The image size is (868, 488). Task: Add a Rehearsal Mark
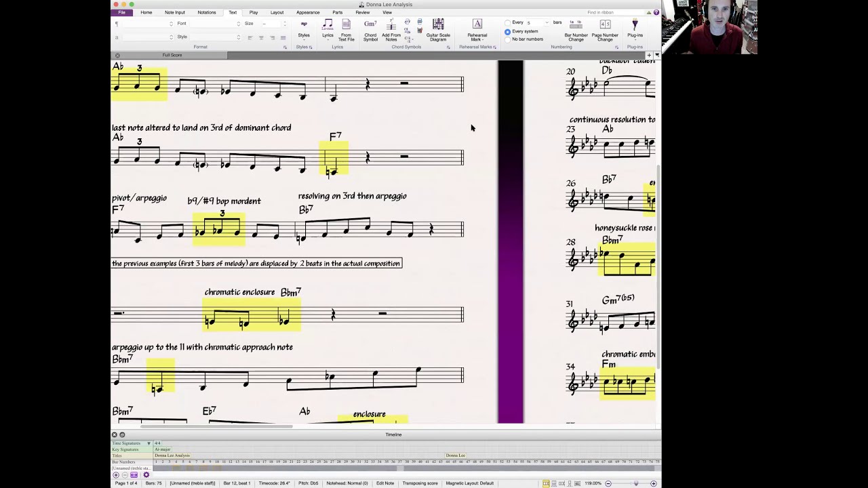click(477, 30)
